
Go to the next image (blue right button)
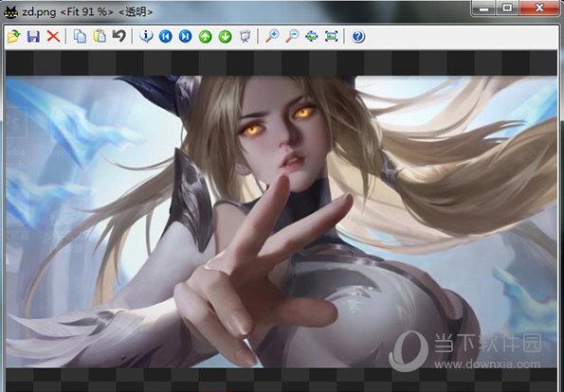click(185, 36)
